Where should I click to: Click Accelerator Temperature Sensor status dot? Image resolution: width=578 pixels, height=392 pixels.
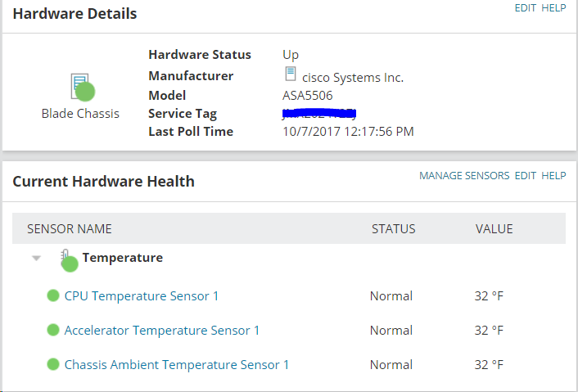(53, 330)
